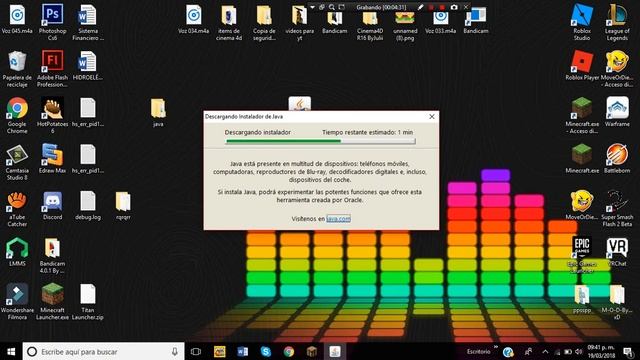Select the HotPotatoes 6 icon

pyautogui.click(x=52, y=115)
